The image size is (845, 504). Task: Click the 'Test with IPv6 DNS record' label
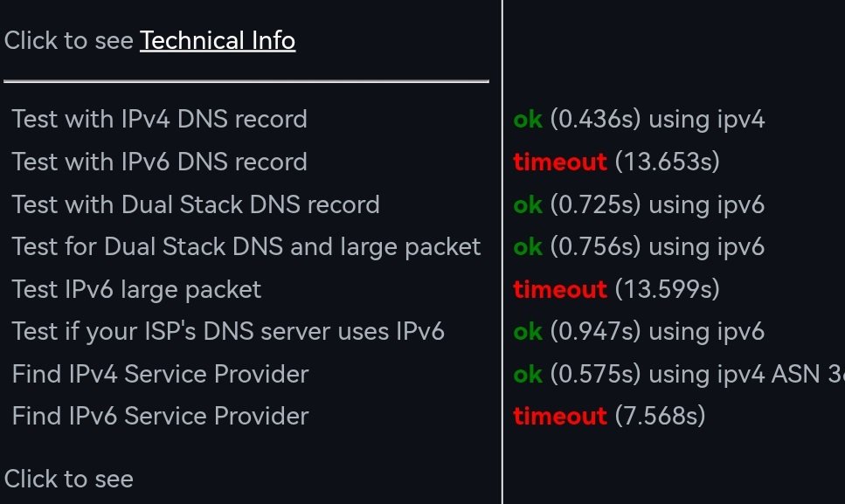(159, 162)
